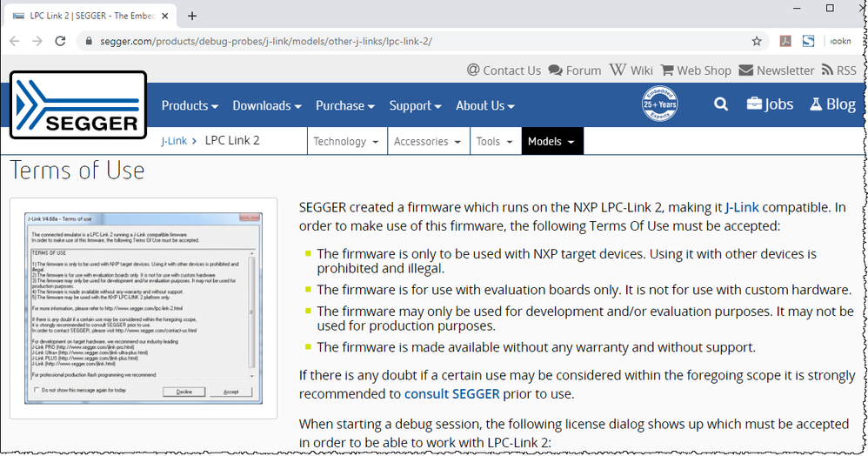Go to the Web Shop

(696, 70)
